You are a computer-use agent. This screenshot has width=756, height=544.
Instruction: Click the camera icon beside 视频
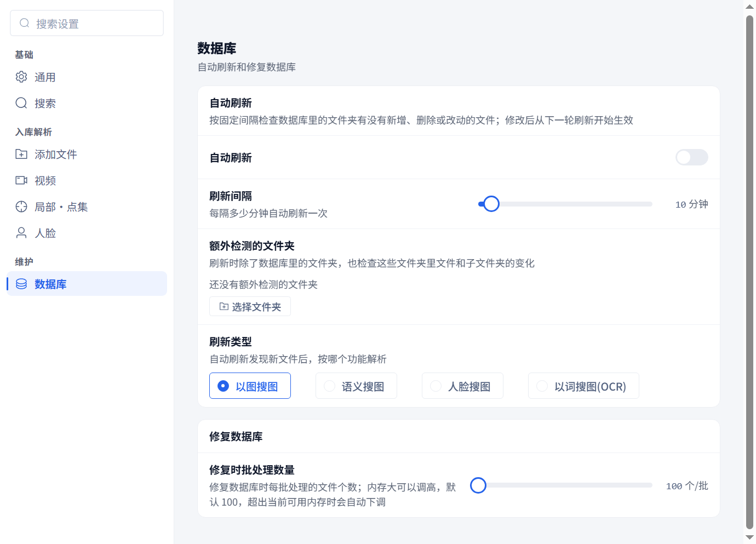(21, 180)
